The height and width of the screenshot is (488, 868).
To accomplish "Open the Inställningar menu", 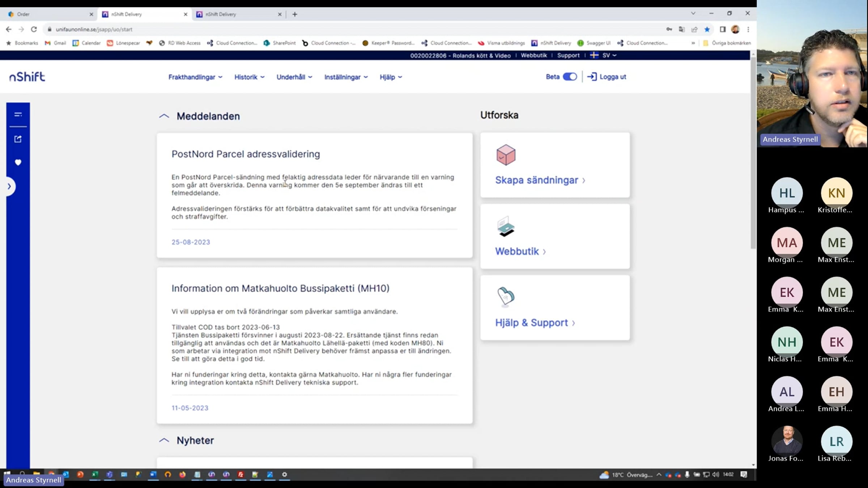I will tap(346, 77).
